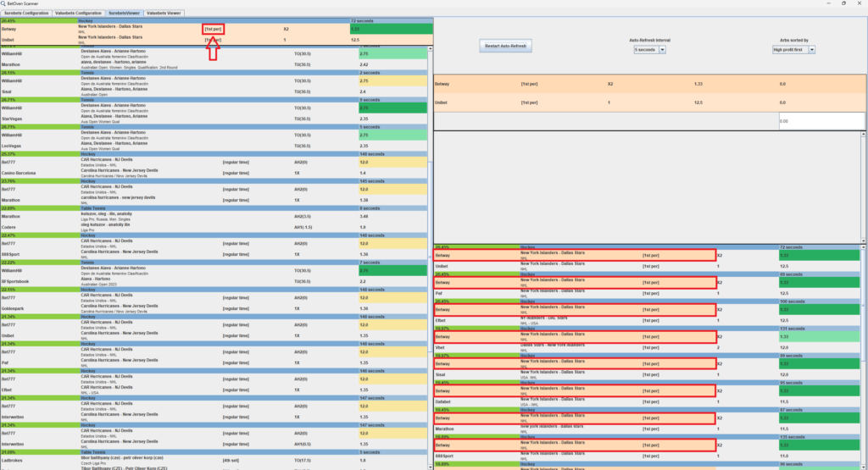Switch to the Valuebets Viewer tab
Image resolution: width=868 pixels, height=470 pixels.
tap(164, 13)
